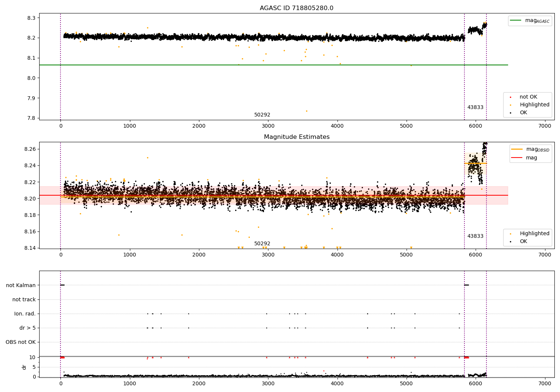Click the 8.1 y-tick of the top plot
Screen dimensions: 560x392
pyautogui.click(x=31, y=58)
